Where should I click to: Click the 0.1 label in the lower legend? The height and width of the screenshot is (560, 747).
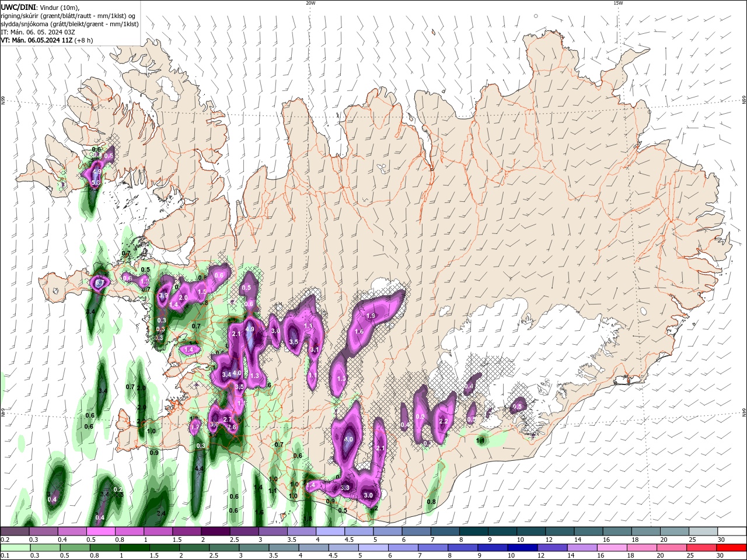click(x=4, y=556)
